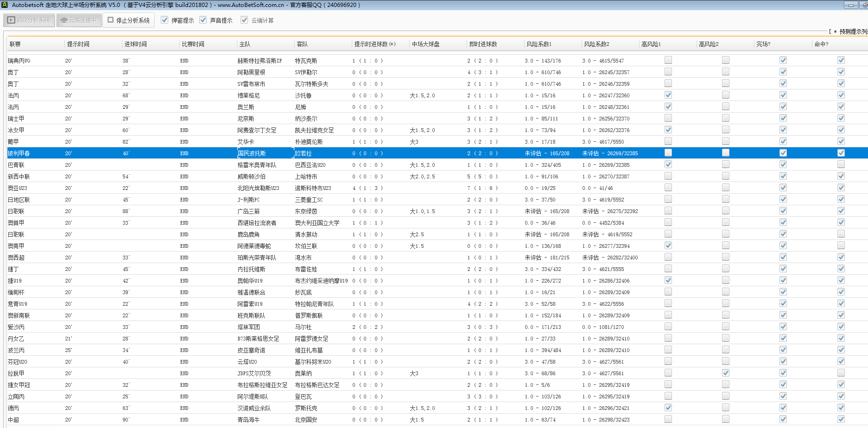Screen dimensions: 868x428
Task: Click the 中场大球盘 column header
Action: click(x=425, y=44)
